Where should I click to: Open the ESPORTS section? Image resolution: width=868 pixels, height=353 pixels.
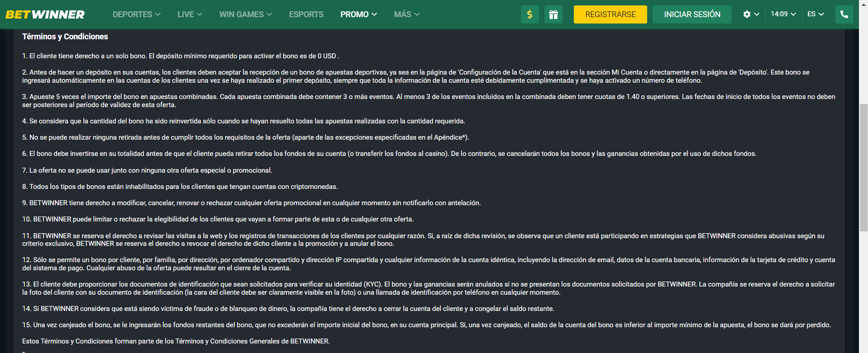306,14
